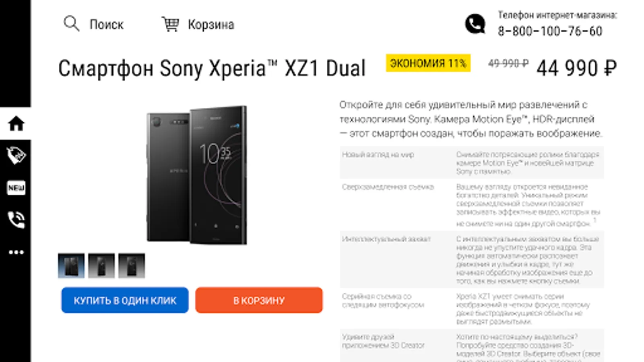Select the third product thumbnail
644x362 pixels.
[x=132, y=265]
